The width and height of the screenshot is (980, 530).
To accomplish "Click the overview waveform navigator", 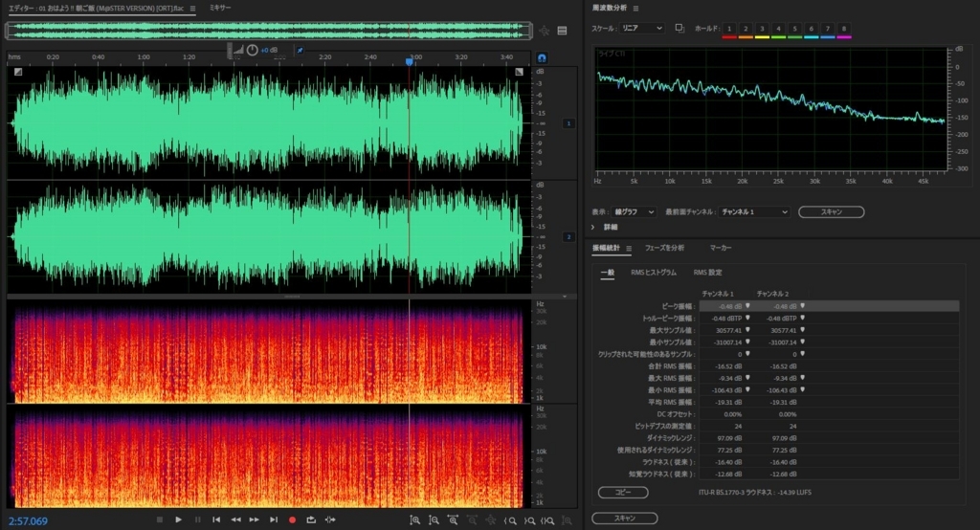I will [x=269, y=31].
